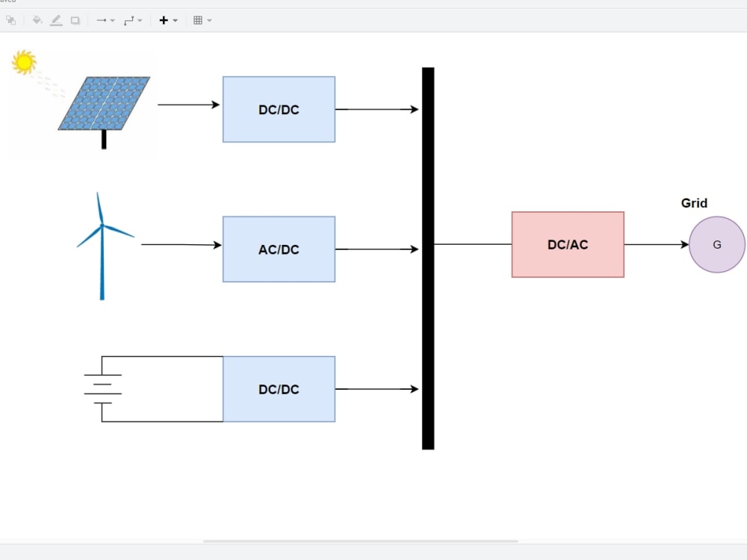This screenshot has width=747, height=560.
Task: Select the waypoint connector style icon
Action: [128, 20]
